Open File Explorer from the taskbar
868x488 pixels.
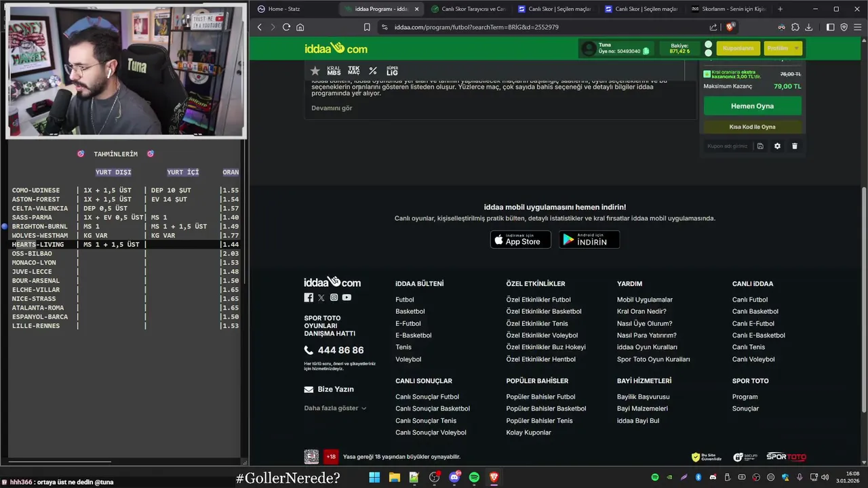click(394, 477)
